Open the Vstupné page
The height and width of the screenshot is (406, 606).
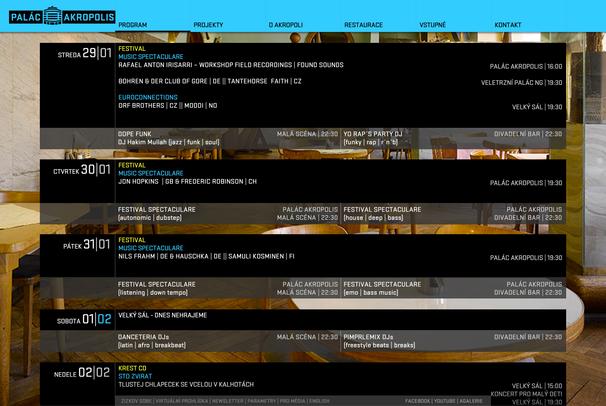431,24
